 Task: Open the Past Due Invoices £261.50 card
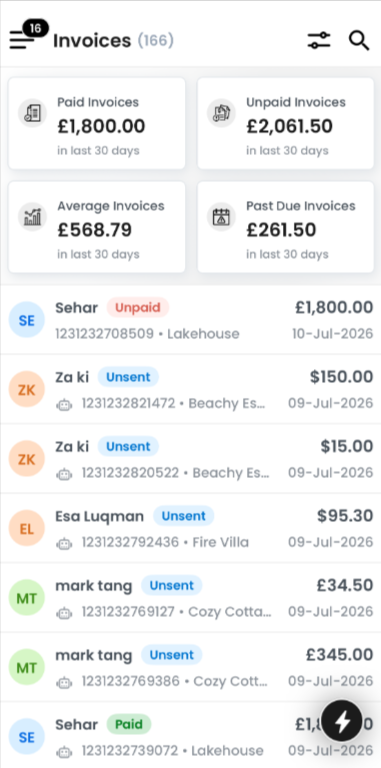point(286,227)
